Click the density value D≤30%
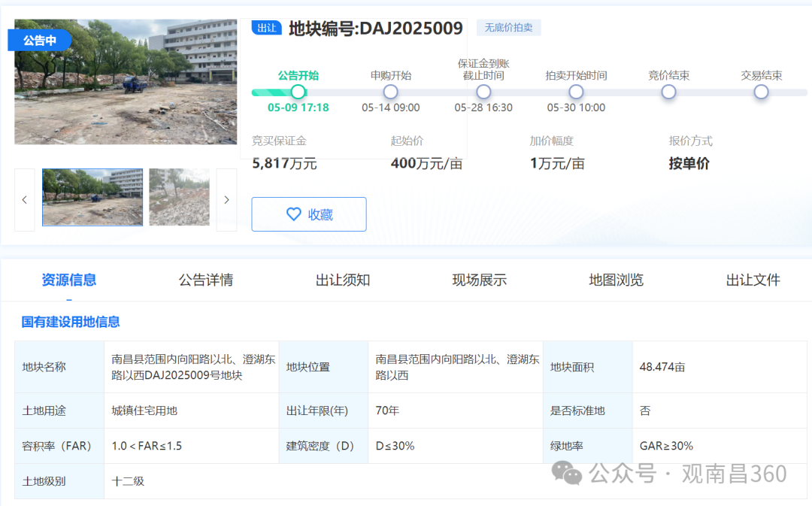Screen dimensions: 812x506 [395, 446]
